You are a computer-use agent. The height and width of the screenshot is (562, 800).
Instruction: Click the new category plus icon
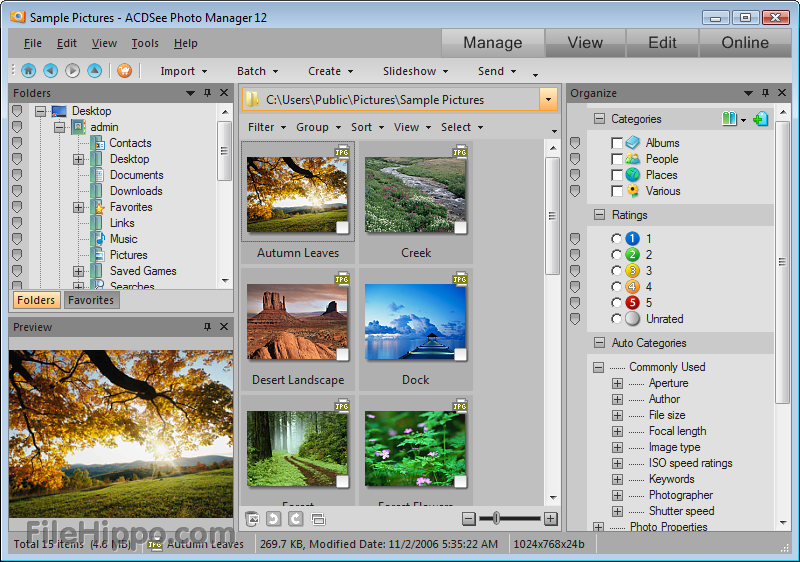[x=760, y=119]
